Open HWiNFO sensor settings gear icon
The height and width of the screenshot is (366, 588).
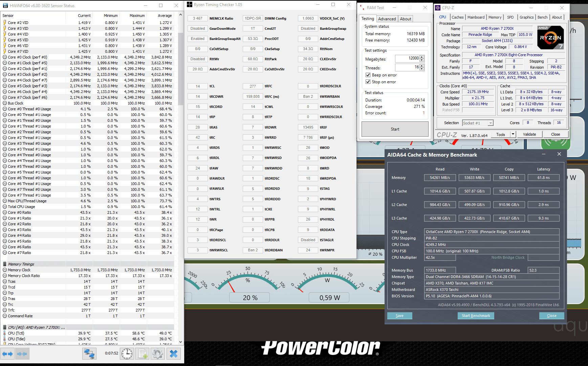click(x=158, y=354)
